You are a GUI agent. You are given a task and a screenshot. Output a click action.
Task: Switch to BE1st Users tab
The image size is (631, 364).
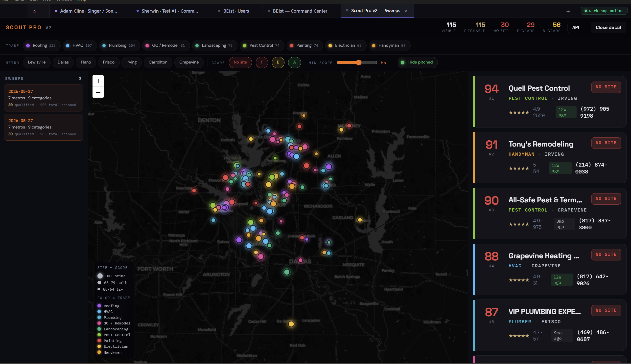point(237,11)
